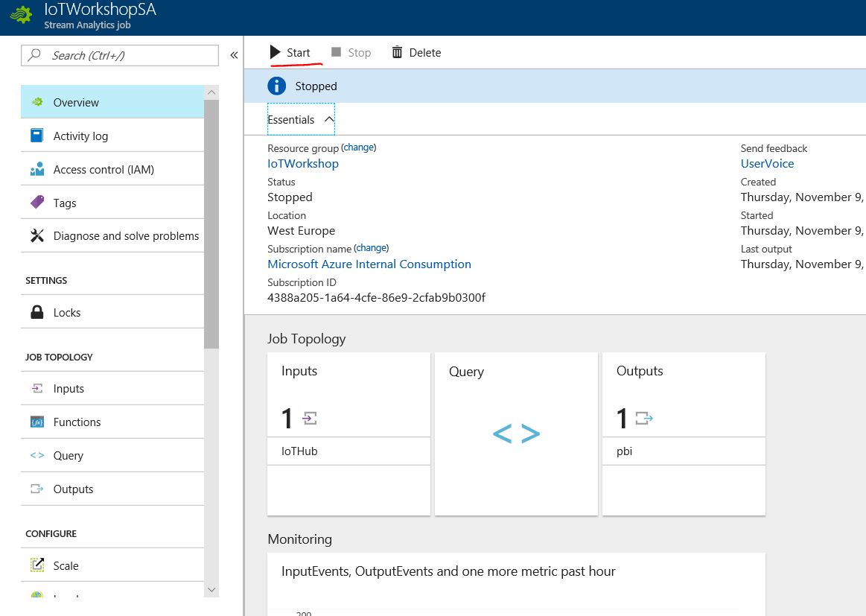Click the Inputs arrow icon in sidebar
The width and height of the screenshot is (866, 616).
click(37, 388)
